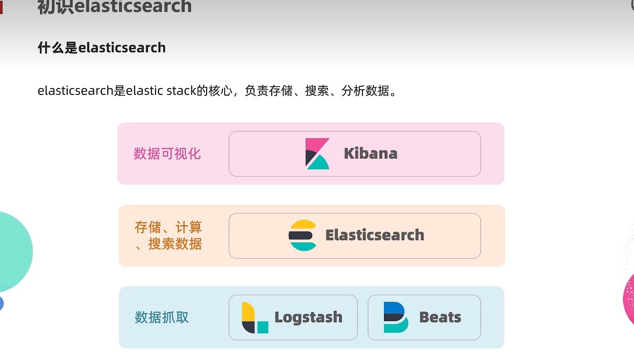Screen dimensions: 634x364
Task: Click the blue 数据抓取 label
Action: point(162,317)
